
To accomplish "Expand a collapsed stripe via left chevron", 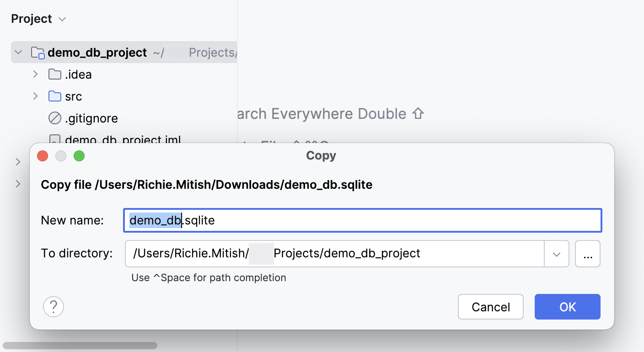I will click(x=18, y=162).
